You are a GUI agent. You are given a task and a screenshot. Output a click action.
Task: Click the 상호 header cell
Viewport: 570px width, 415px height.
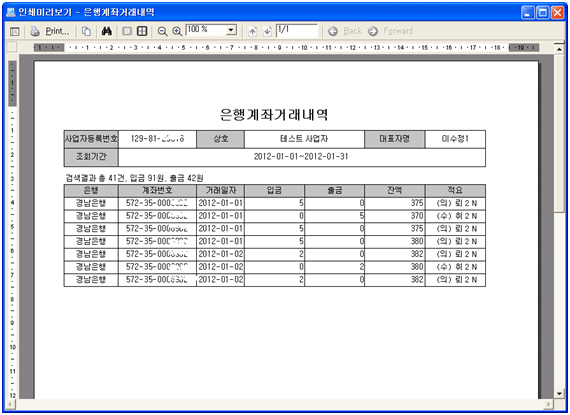point(220,139)
